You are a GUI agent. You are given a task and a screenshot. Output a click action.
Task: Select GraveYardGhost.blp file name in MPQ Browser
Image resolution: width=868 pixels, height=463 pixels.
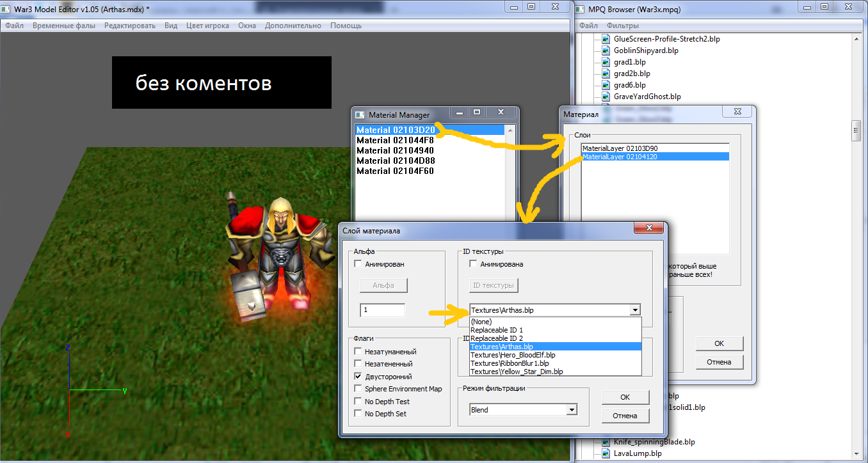647,97
